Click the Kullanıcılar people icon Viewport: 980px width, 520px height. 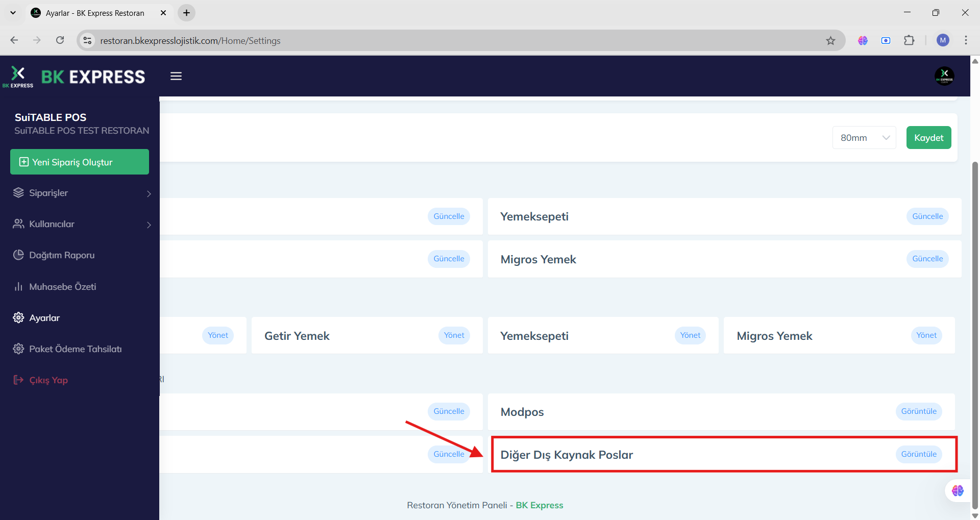pyautogui.click(x=18, y=224)
